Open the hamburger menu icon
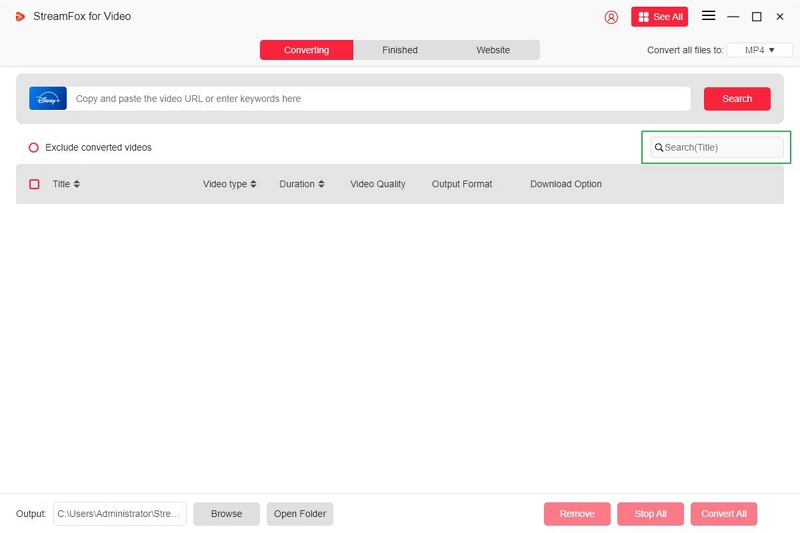The height and width of the screenshot is (533, 800). click(x=708, y=16)
